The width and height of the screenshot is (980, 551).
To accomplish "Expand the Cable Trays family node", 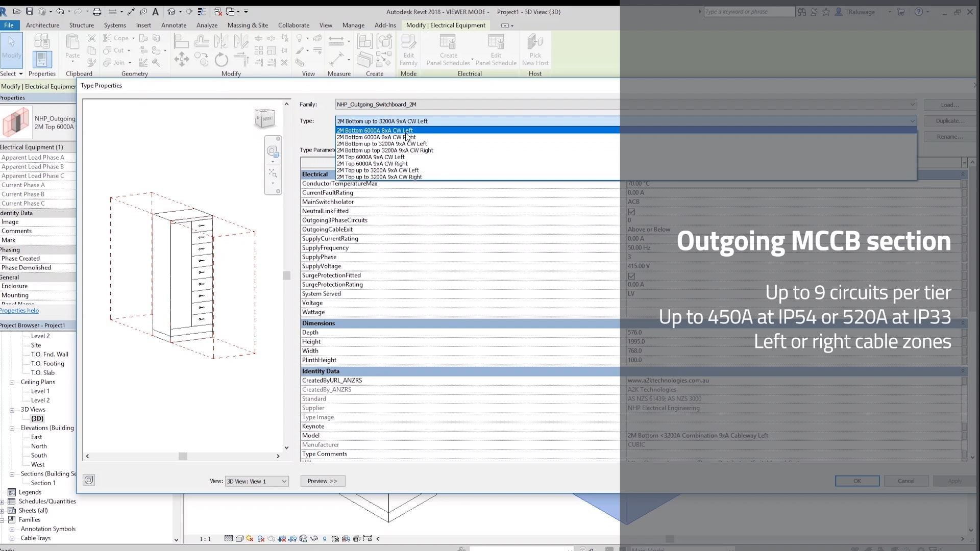I will 12,538.
